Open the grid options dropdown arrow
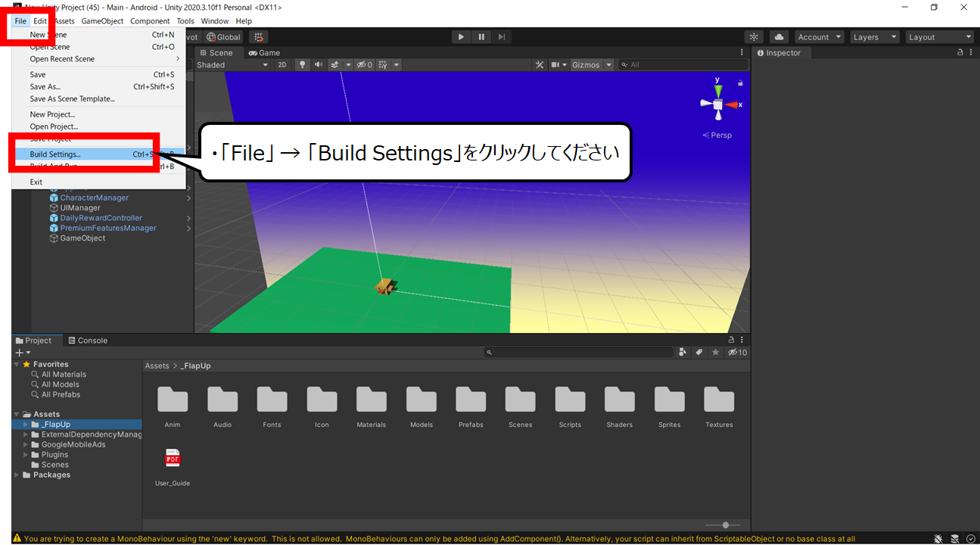Viewport: 980px width, 545px height. coord(397,65)
